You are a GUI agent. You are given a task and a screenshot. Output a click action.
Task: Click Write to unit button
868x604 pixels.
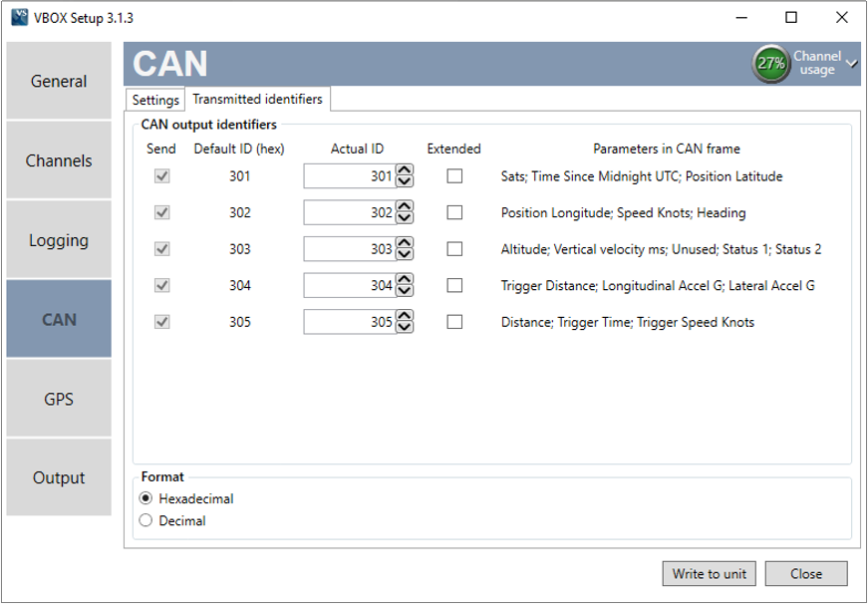[710, 573]
